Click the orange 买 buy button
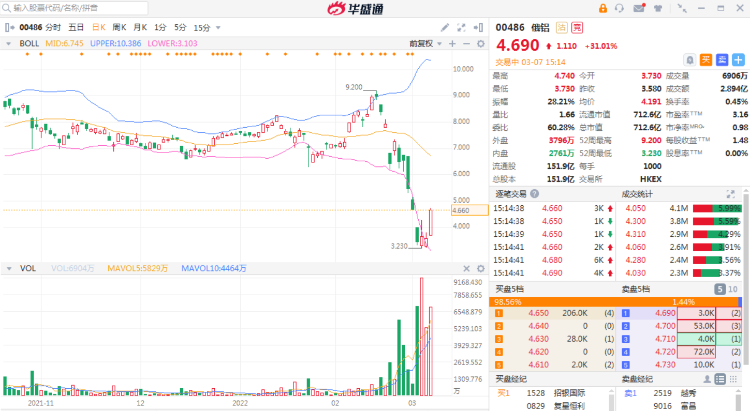 tap(706, 60)
